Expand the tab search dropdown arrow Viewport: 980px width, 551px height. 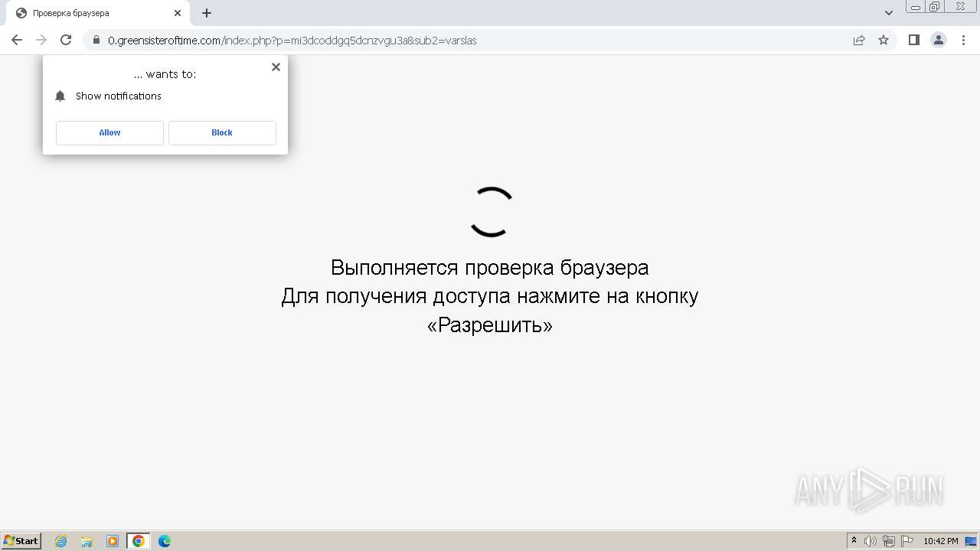click(888, 13)
